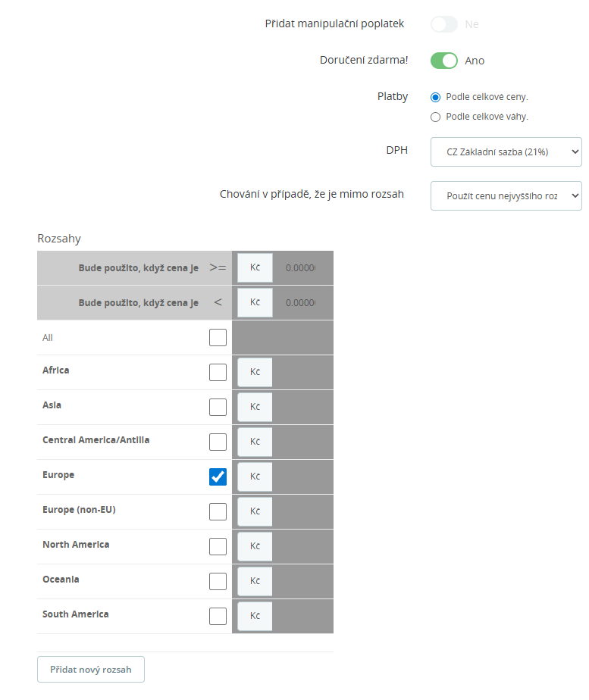Toggle the Doručení zdarma switch
Image resolution: width=589 pixels, height=700 pixels.
(x=444, y=61)
